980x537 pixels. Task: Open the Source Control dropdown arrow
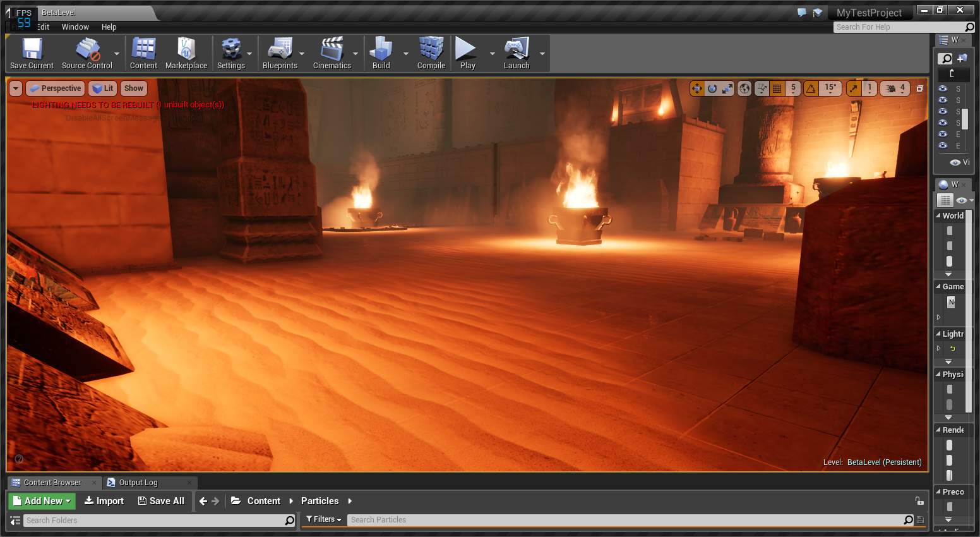[x=117, y=54]
